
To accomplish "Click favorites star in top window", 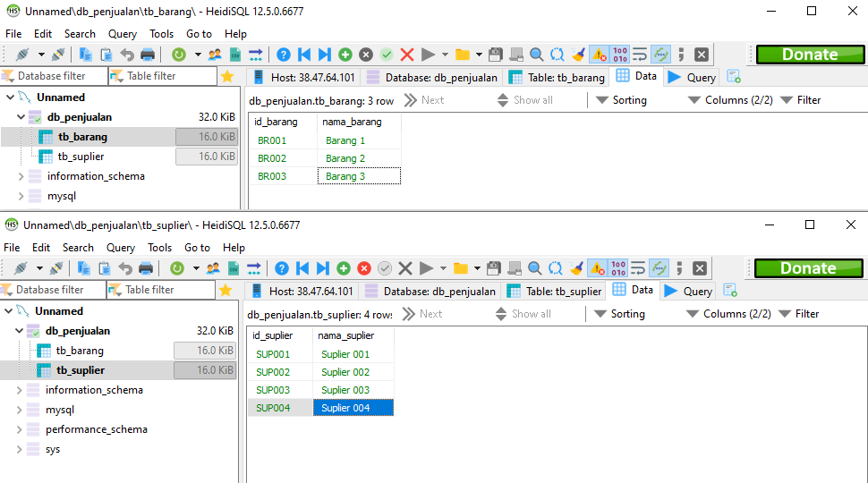I will click(227, 76).
